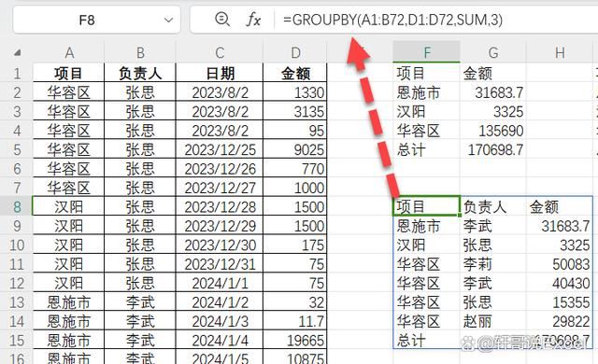
Task: Click 项目 header in cell F1
Action: coord(427,73)
